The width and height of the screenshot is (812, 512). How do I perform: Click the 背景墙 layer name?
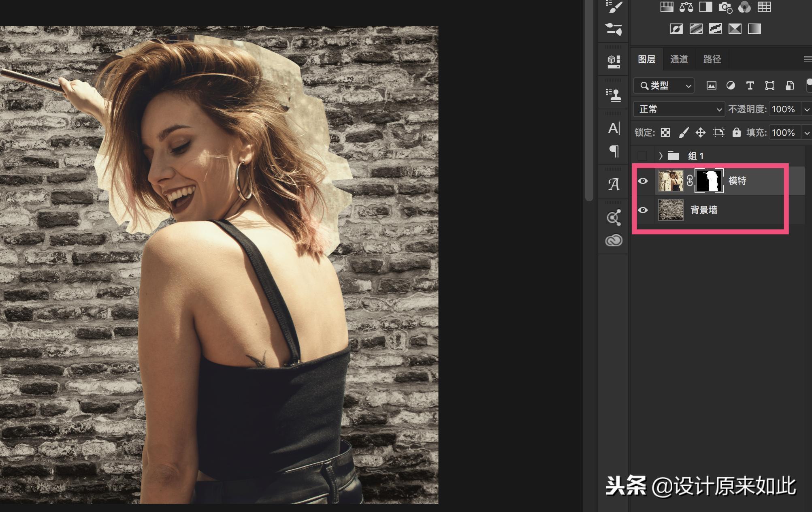pyautogui.click(x=704, y=210)
